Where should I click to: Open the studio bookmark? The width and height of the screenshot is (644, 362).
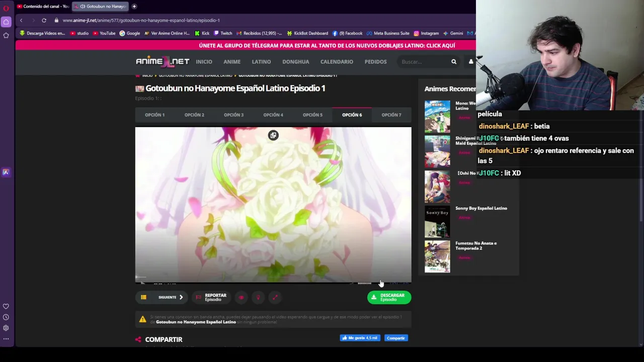pyautogui.click(x=79, y=33)
